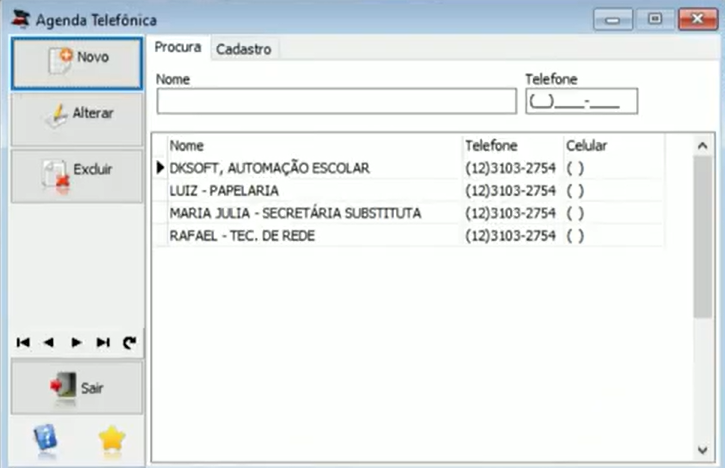This screenshot has height=468, width=725.
Task: Click the Sair button to exit
Action: pos(77,388)
